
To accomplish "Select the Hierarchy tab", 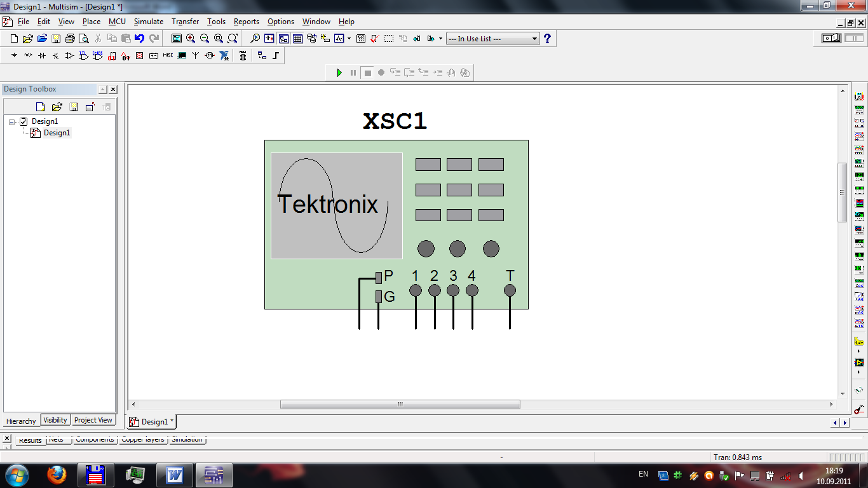I will point(21,421).
